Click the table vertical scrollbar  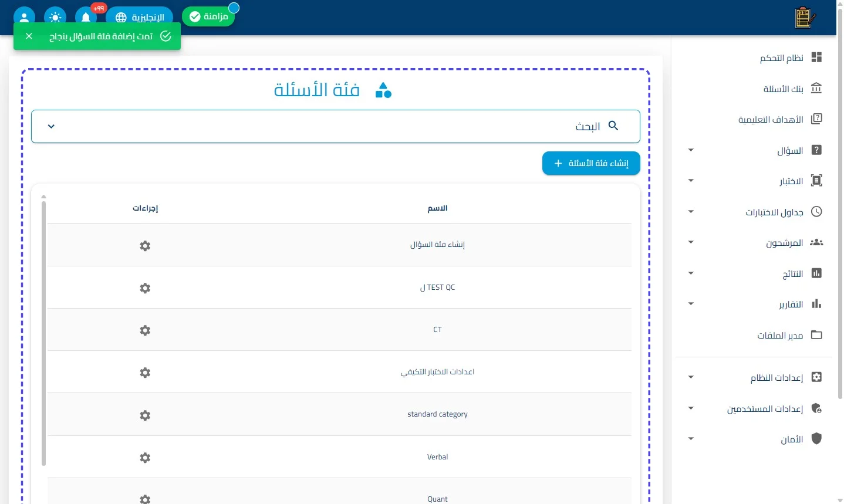pos(43,333)
